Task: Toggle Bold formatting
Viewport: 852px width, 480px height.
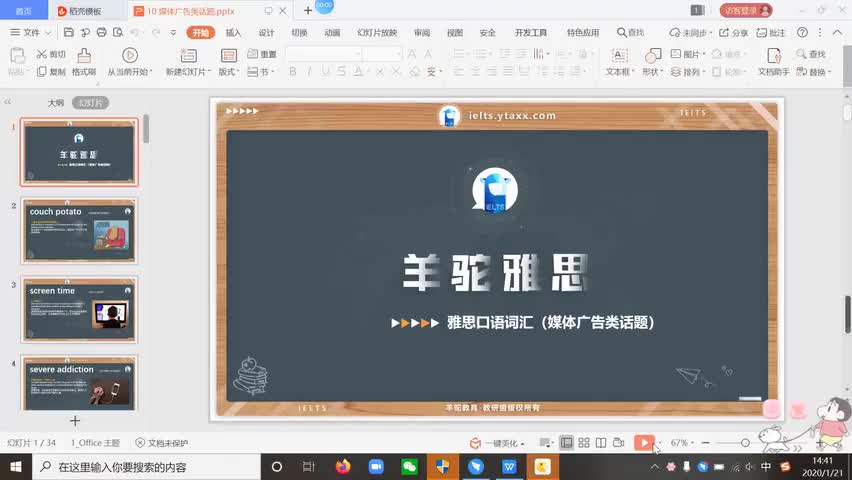Action: pyautogui.click(x=292, y=71)
